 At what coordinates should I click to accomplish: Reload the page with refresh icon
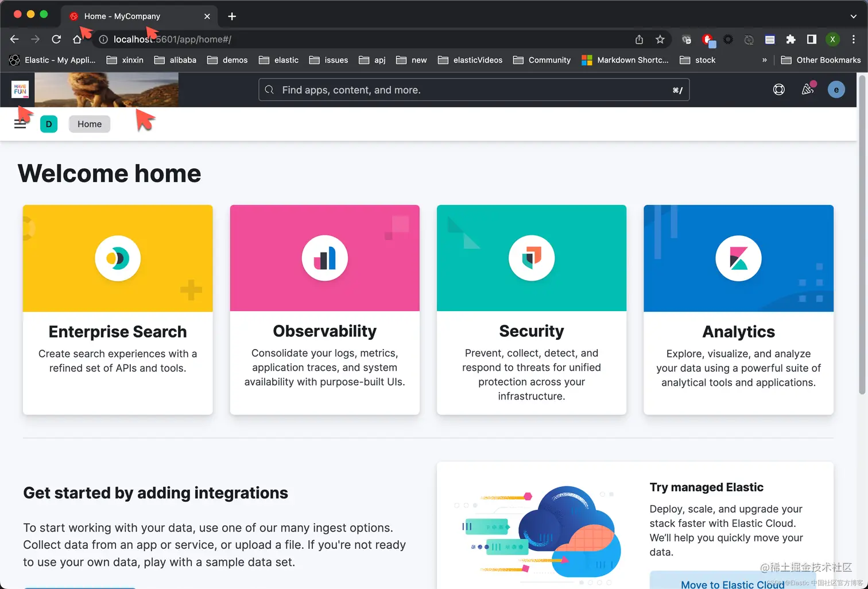pos(56,39)
